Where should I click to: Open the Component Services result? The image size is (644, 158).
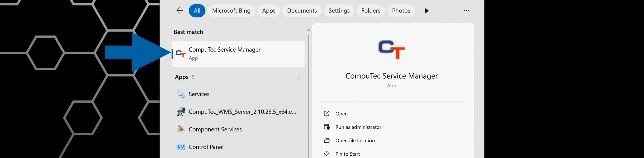(x=238, y=129)
